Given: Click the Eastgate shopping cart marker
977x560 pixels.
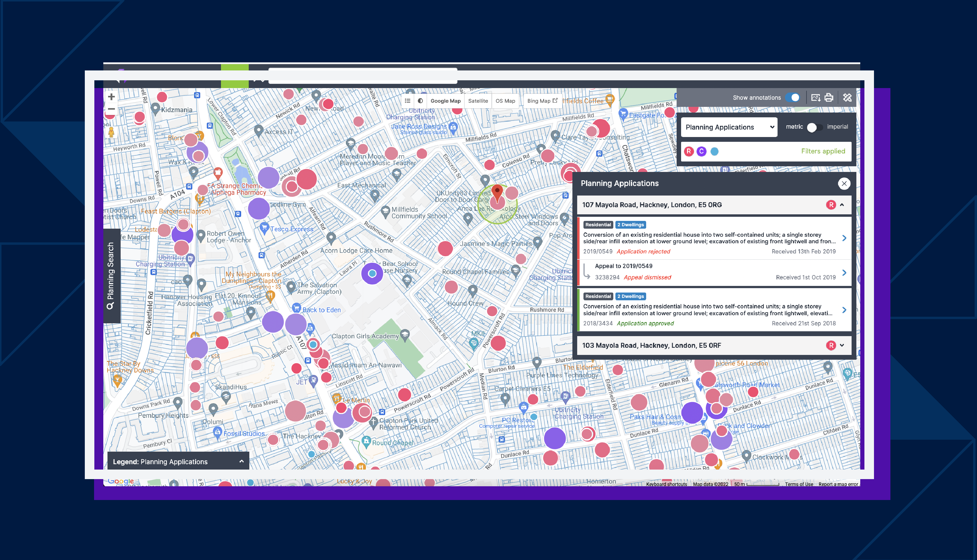Looking at the screenshot, I should coord(623,114).
